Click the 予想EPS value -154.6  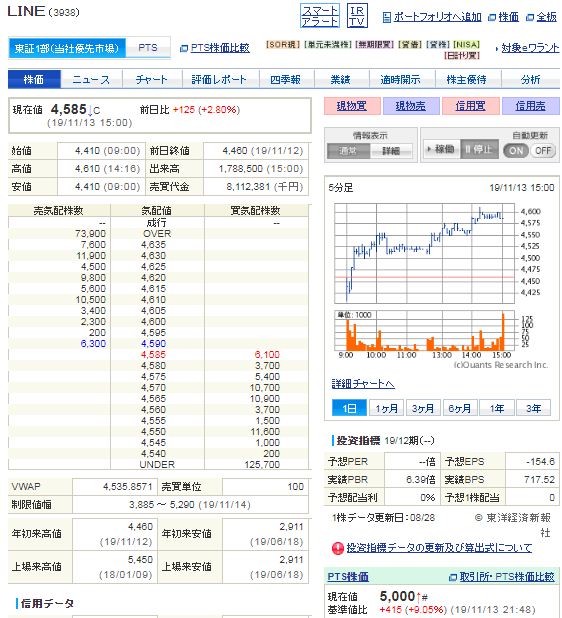(x=540, y=461)
